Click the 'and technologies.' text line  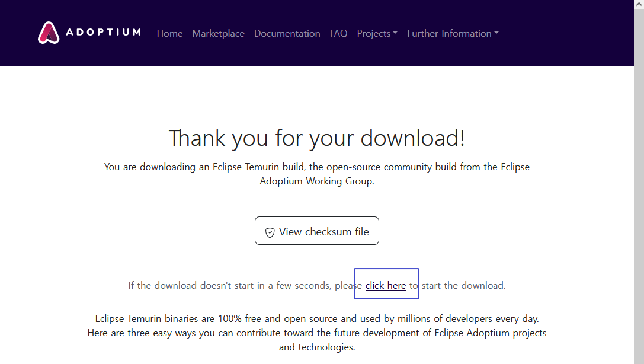tap(316, 347)
